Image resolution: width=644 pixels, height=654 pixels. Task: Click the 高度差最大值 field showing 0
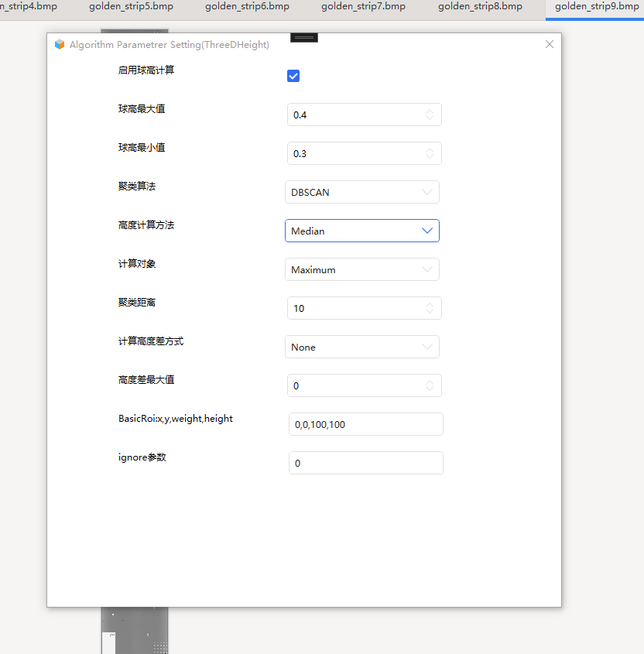tap(364, 385)
